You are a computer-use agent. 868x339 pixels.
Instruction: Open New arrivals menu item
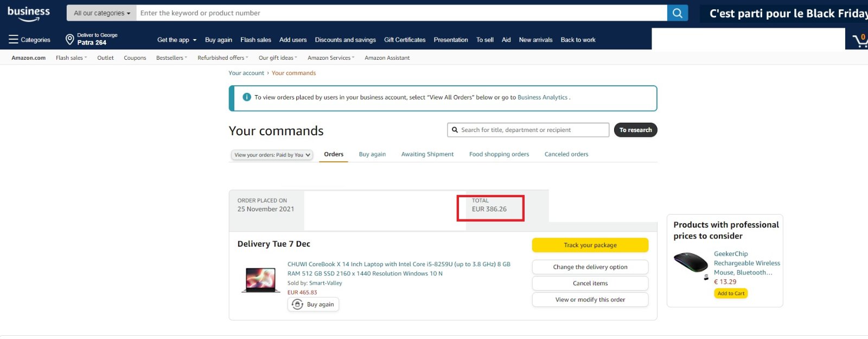pyautogui.click(x=535, y=40)
